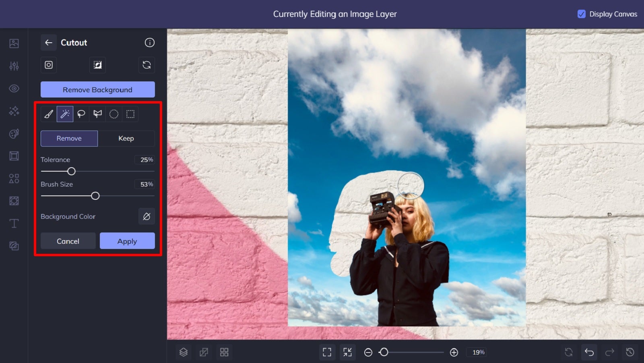This screenshot has width=644, height=363.
Task: Select the Text tool in the left sidebar
Action: click(x=14, y=223)
